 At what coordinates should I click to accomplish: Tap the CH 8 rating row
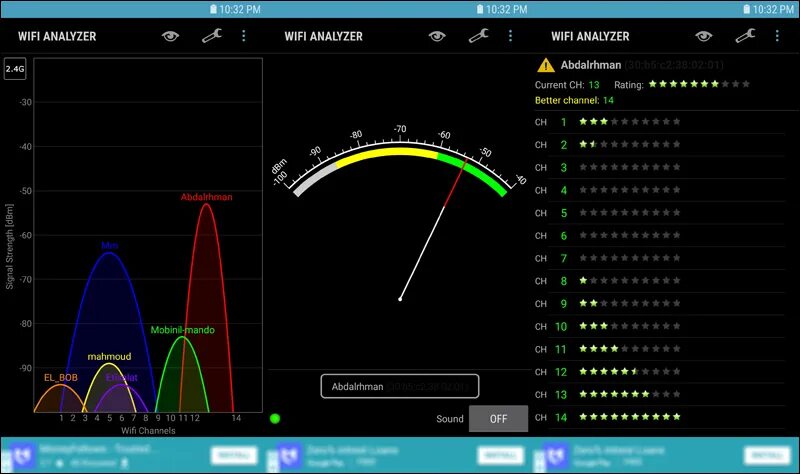[659, 281]
